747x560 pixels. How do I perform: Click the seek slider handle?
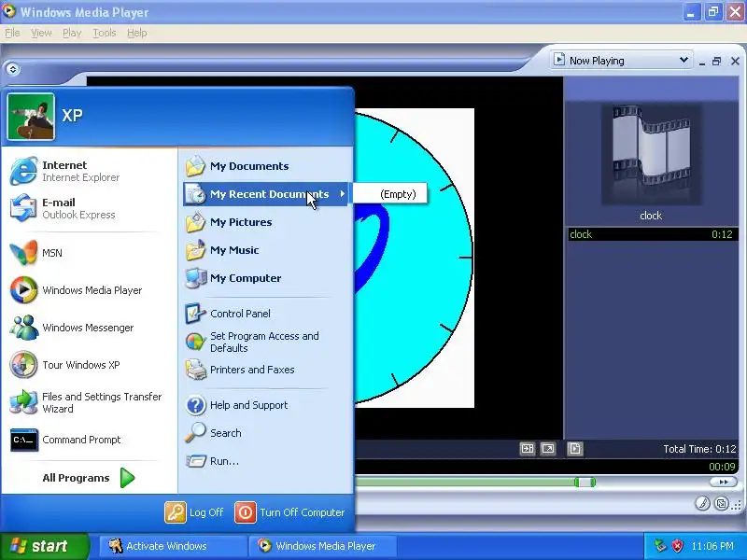point(585,483)
